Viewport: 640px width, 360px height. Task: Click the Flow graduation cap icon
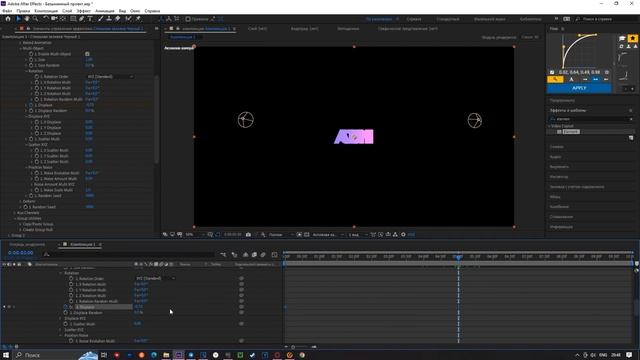622,38
